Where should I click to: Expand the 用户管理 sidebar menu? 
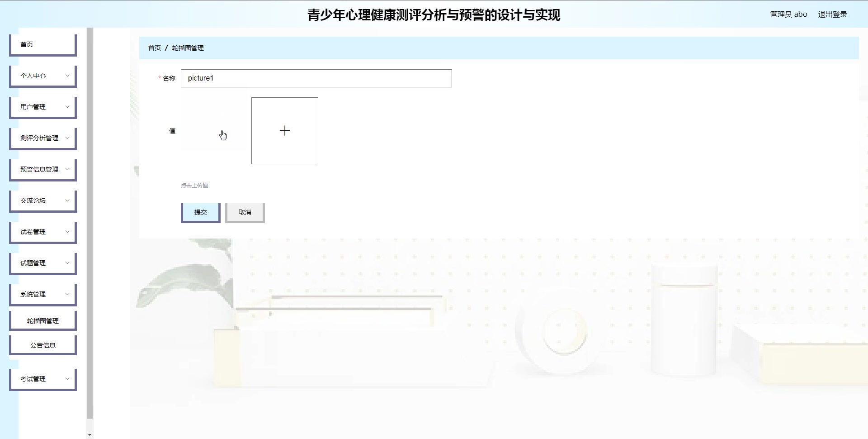[42, 107]
